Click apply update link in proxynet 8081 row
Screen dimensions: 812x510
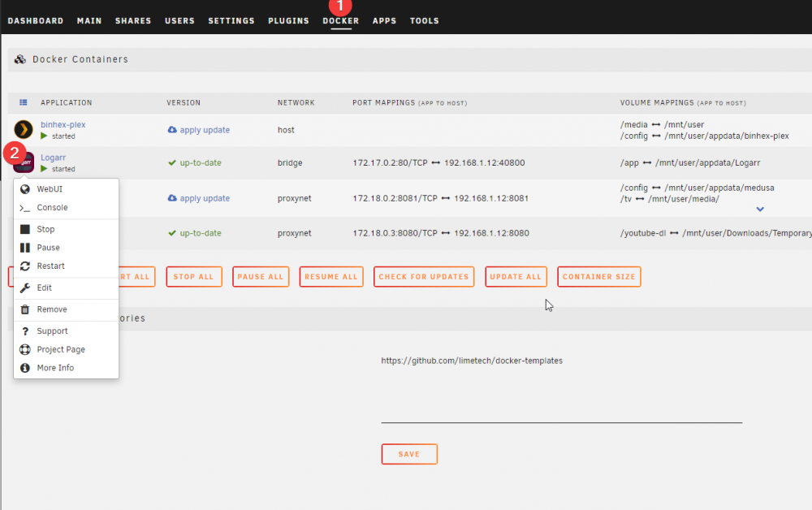tap(205, 198)
